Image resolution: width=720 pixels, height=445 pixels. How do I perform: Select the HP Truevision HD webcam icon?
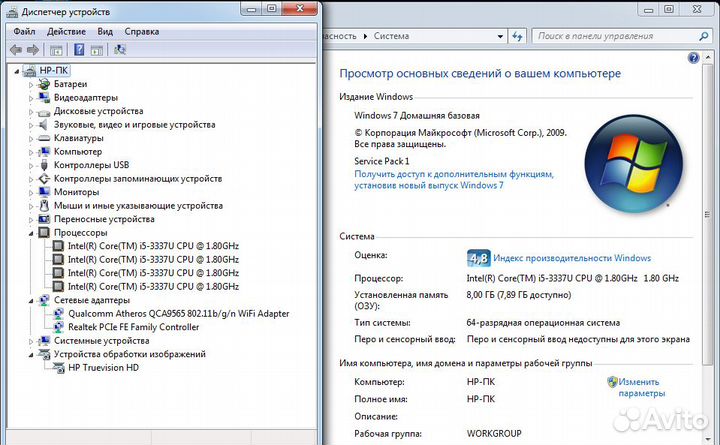coord(59,368)
